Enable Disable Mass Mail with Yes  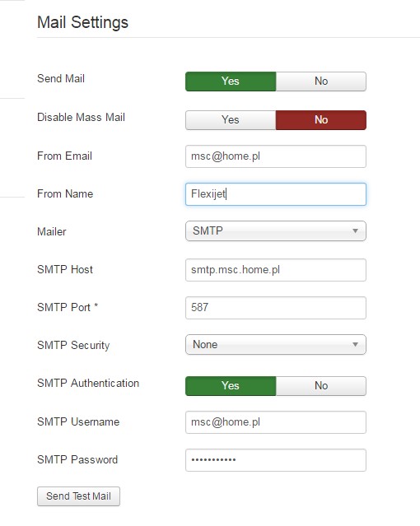click(231, 119)
